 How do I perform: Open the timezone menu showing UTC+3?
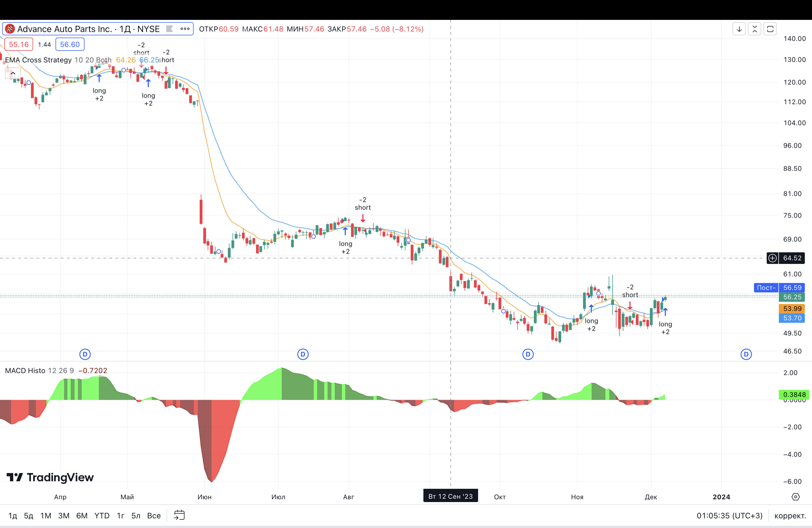(x=729, y=515)
